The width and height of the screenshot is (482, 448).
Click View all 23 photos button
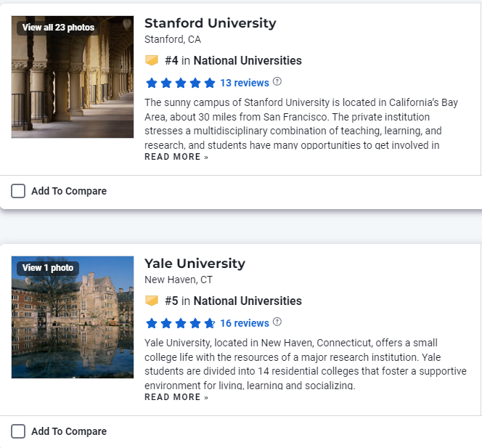[x=58, y=28]
